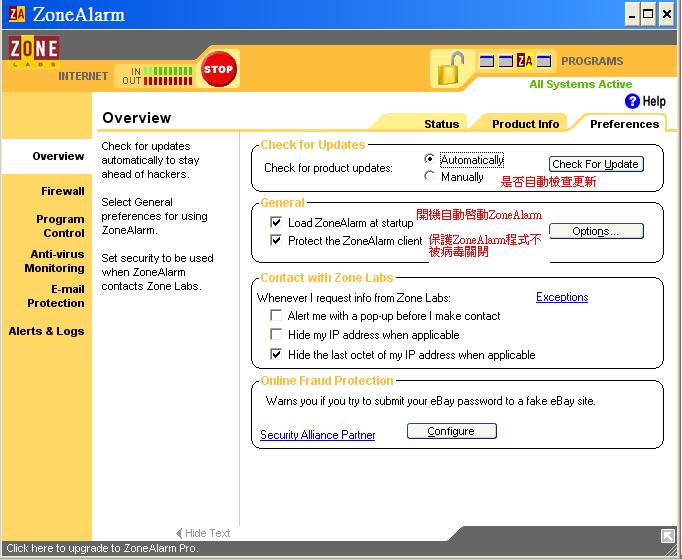Enable Hide my IP address checkbox
This screenshot has height=559, width=682.
276,334
